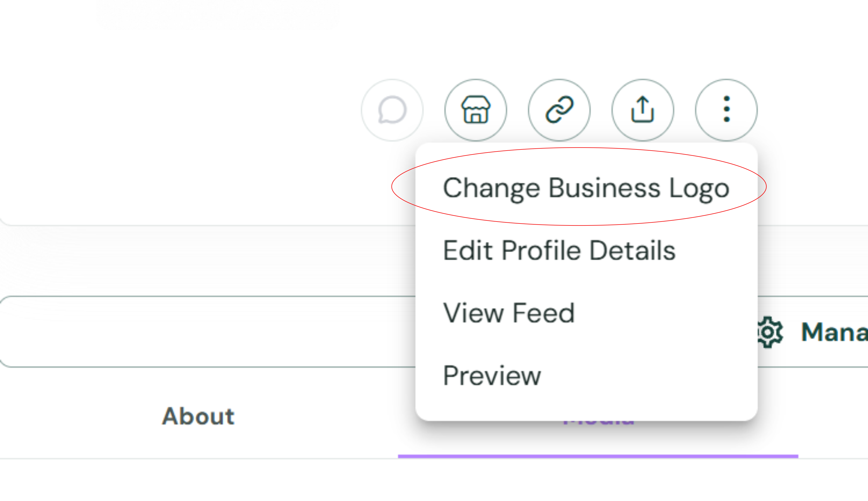Open the storefront shop icon
Screen dimensions: 868x501
pos(476,110)
